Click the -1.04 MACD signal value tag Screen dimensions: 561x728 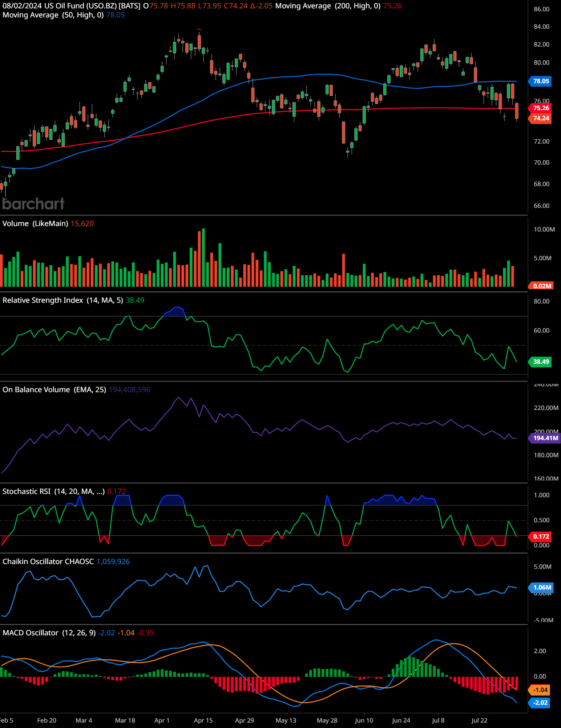[x=540, y=690]
